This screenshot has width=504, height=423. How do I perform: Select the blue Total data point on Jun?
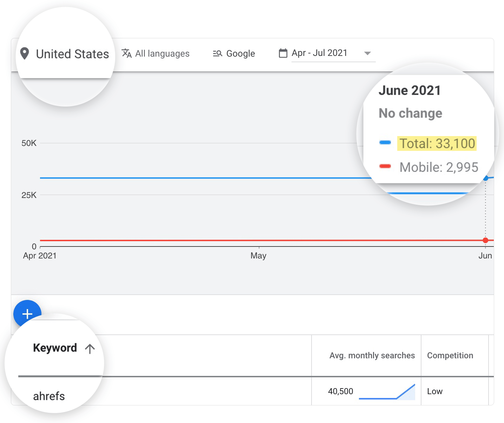[x=486, y=178]
